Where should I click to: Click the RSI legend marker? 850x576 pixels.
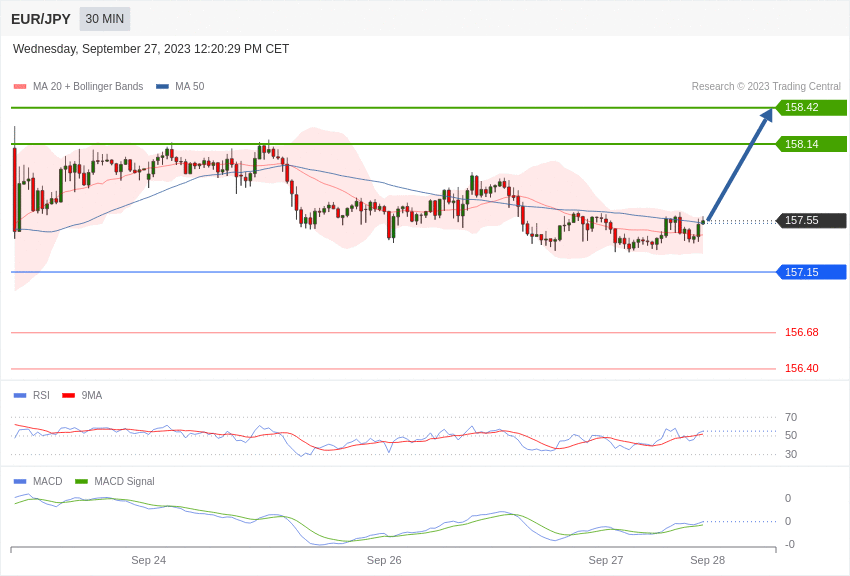20,396
